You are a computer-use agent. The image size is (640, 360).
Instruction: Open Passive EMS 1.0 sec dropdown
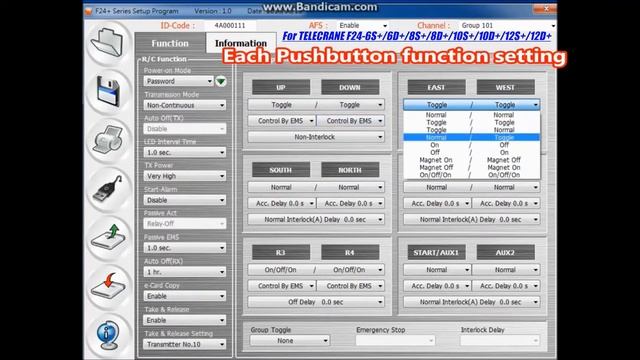185,248
